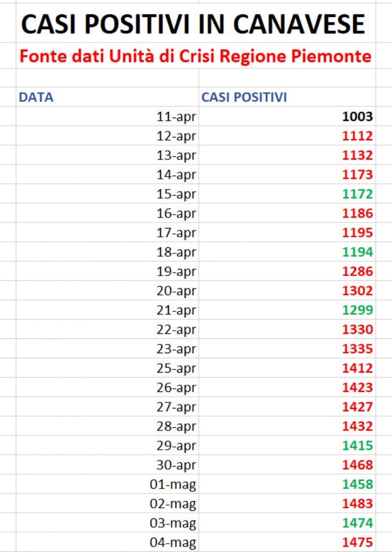Select the red 'Fonte dati Unità di Crisi' subtitle
This screenshot has height=552, width=392.
pos(195,56)
